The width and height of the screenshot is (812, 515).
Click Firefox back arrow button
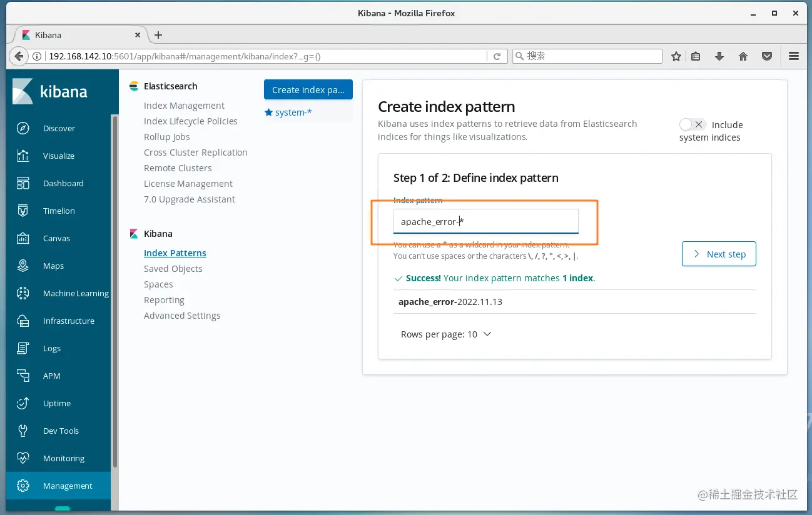19,56
